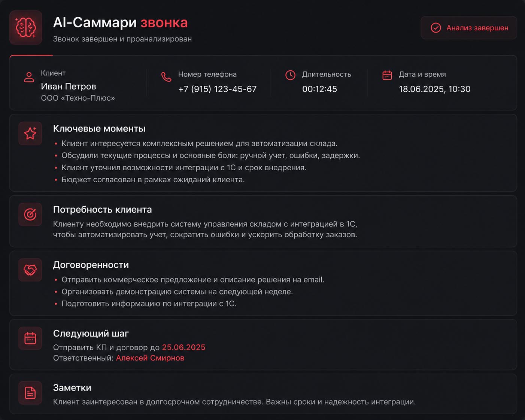Click the Договоренности section heading
The height and width of the screenshot is (420, 525).
tap(91, 265)
